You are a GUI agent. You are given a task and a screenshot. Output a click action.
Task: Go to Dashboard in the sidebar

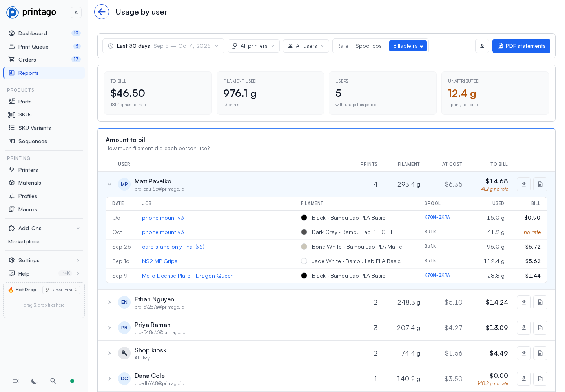pyautogui.click(x=44, y=33)
